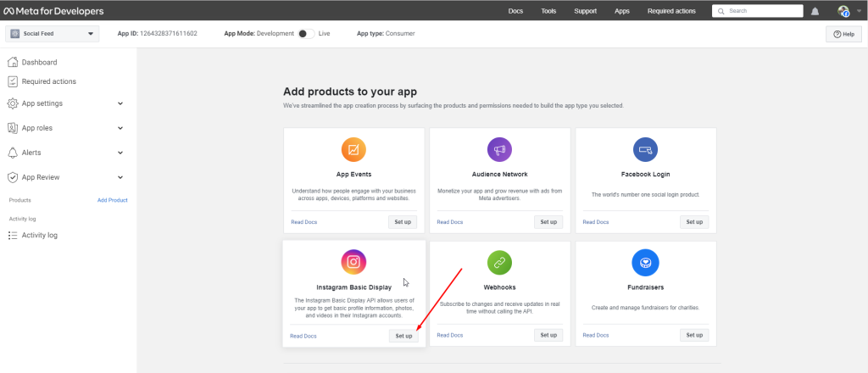This screenshot has width=868, height=373.
Task: Click the Facebook Login product icon
Action: click(x=645, y=149)
